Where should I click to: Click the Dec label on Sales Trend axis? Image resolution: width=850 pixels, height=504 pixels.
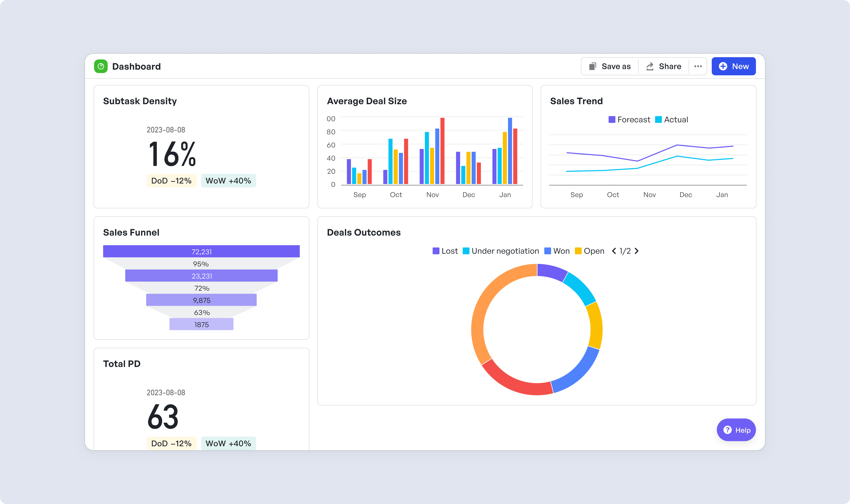[686, 195]
